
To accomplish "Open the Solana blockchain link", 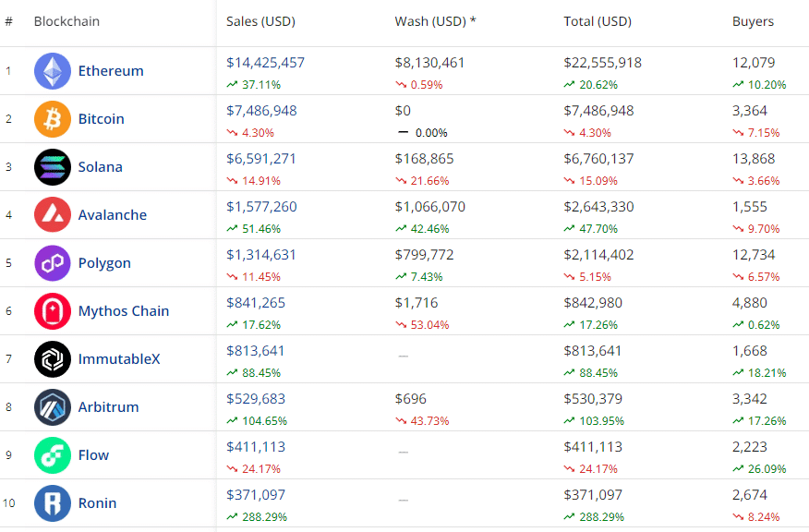I will click(x=100, y=166).
